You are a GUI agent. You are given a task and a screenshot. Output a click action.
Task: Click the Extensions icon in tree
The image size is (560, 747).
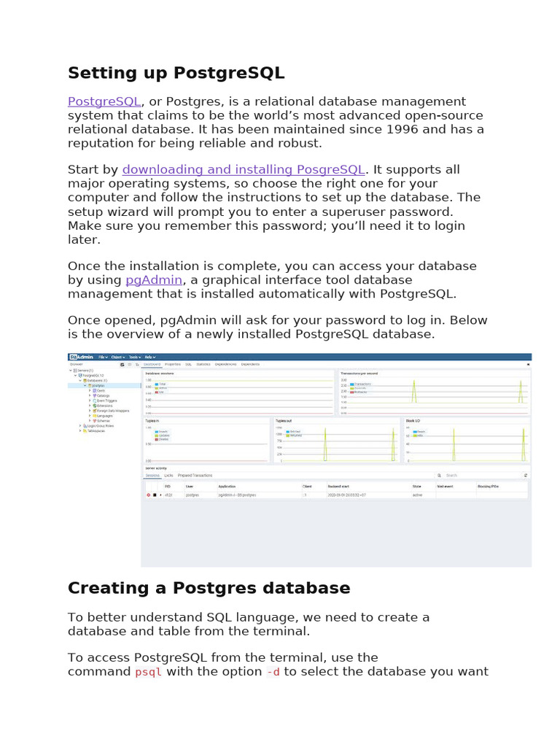tap(94, 406)
